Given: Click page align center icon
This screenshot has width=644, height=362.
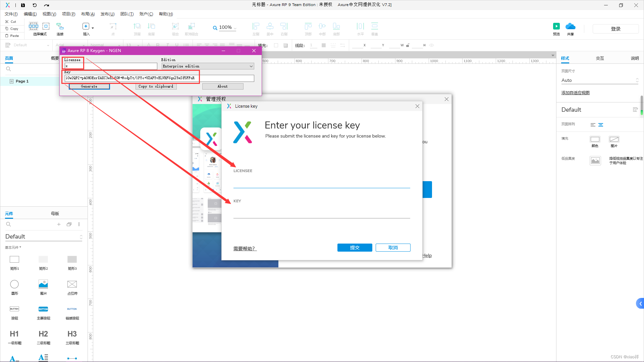Looking at the screenshot, I should [601, 125].
